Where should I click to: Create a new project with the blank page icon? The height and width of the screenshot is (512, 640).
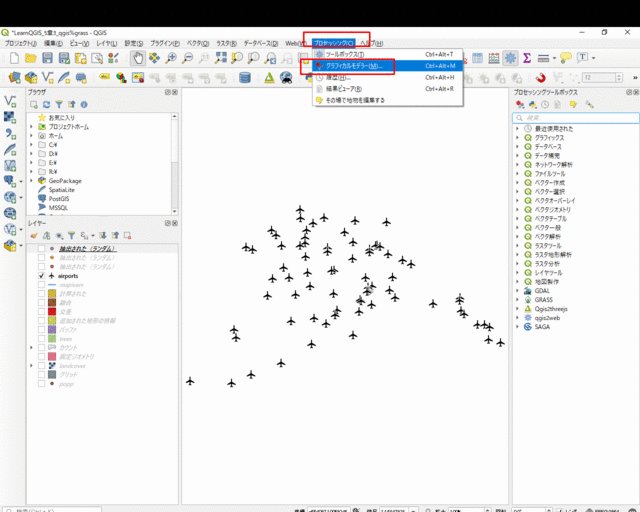14,58
